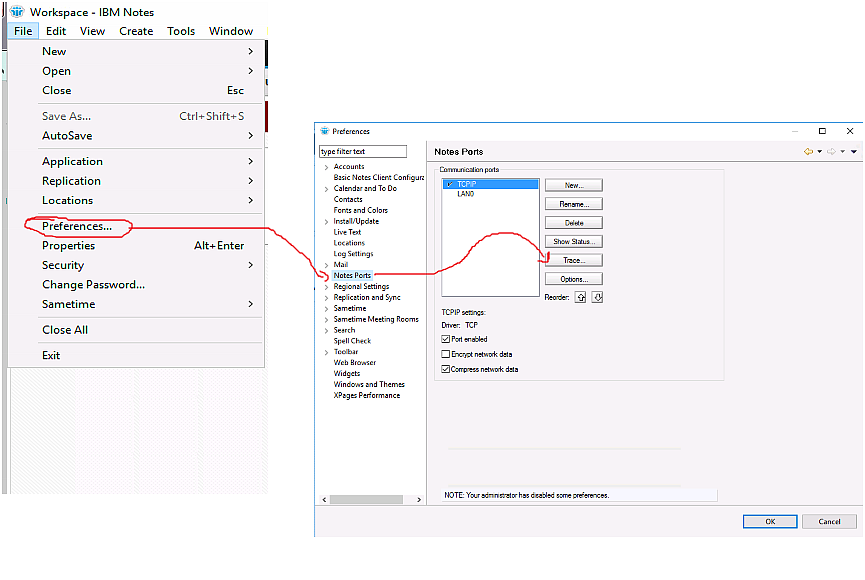The height and width of the screenshot is (580, 865).
Task: Open Locations submenu in File menu
Action: [x=136, y=200]
